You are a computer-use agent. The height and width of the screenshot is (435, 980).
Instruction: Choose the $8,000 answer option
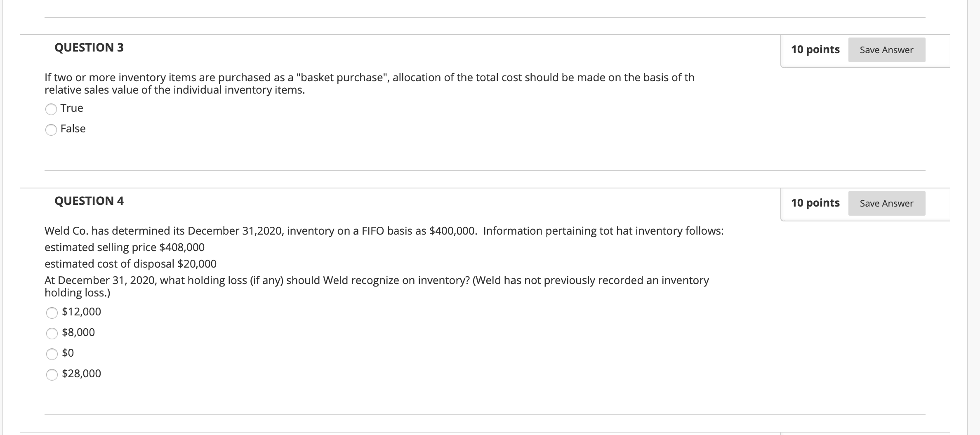tap(51, 334)
